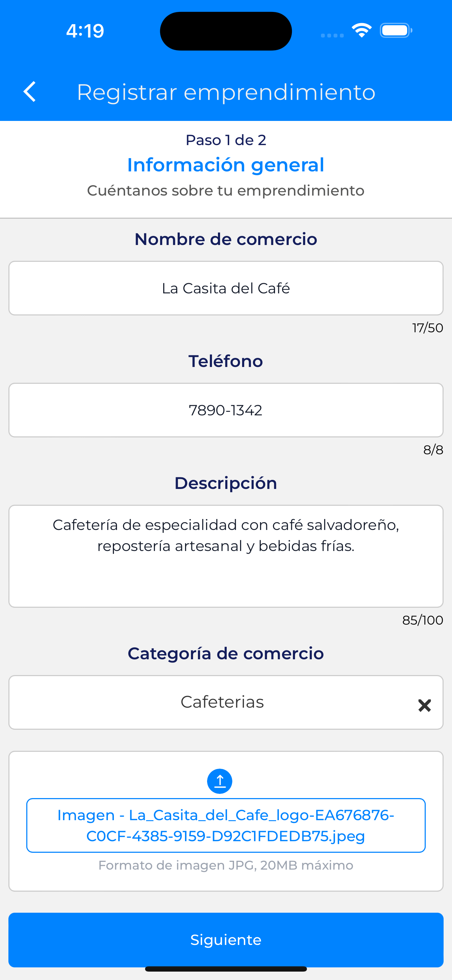This screenshot has width=452, height=980.
Task: Tap the JPG format hint text
Action: [226, 865]
